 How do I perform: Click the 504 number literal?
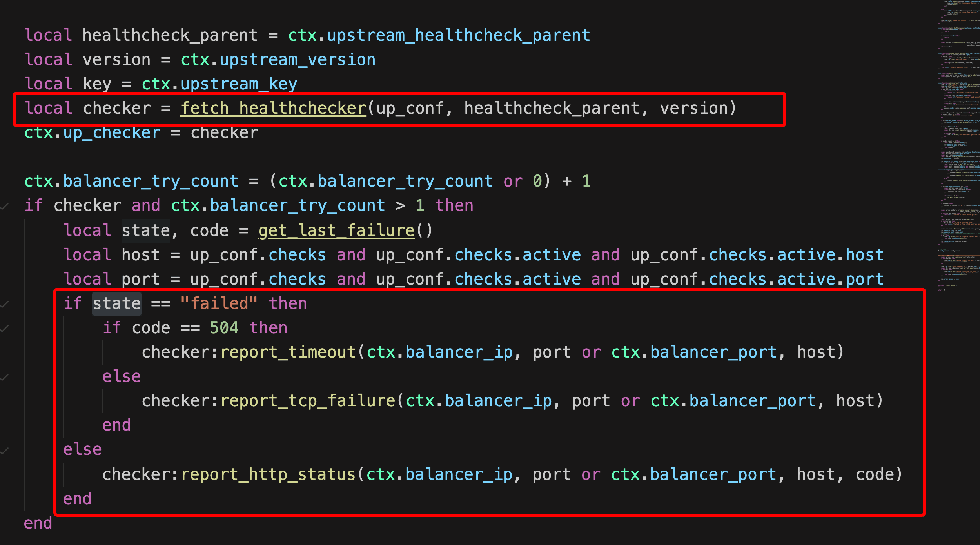[x=224, y=328]
